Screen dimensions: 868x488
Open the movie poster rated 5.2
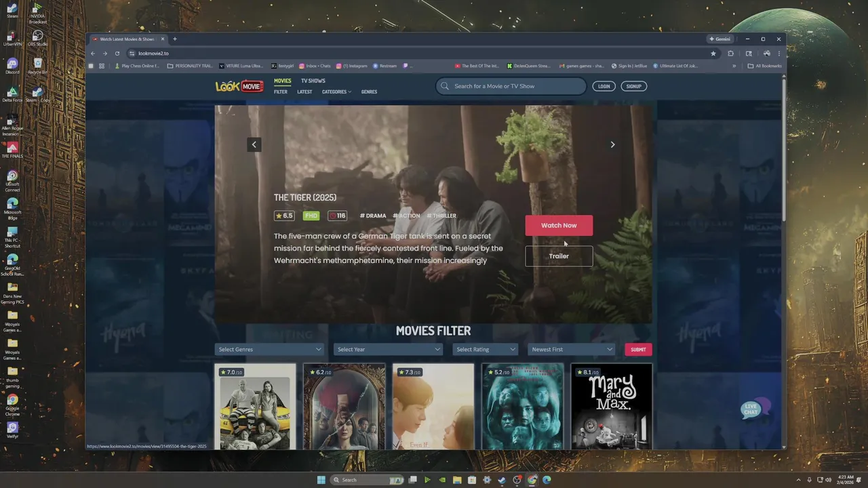[522, 407]
